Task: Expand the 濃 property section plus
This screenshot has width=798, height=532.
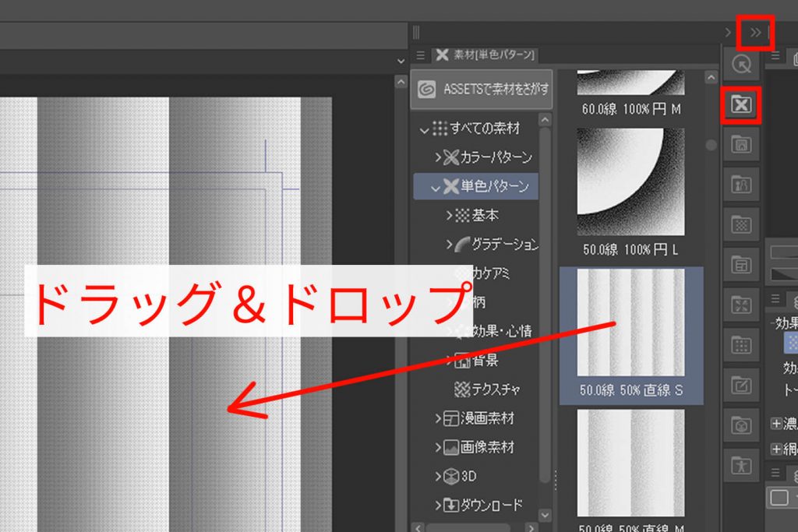Action: point(776,423)
